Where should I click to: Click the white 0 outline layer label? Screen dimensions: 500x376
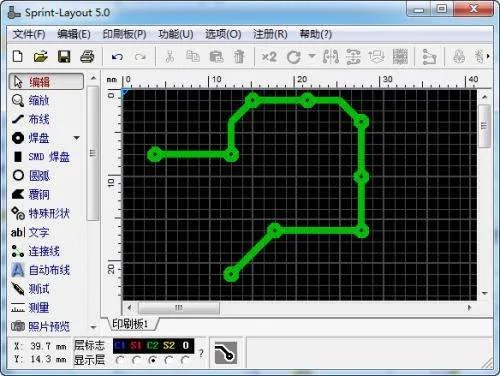click(x=186, y=346)
